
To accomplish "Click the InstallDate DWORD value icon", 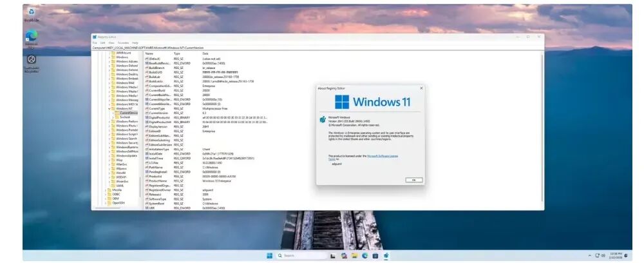I will click(147, 153).
